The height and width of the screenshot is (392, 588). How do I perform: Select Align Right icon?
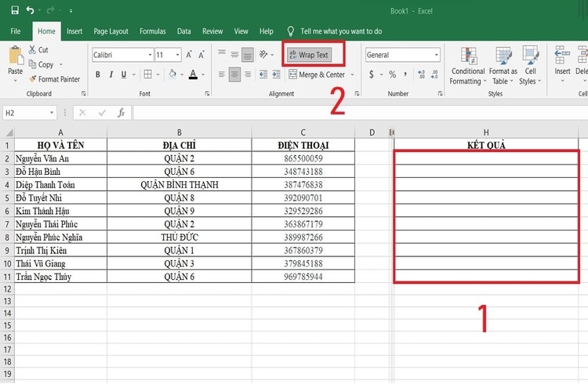(248, 74)
